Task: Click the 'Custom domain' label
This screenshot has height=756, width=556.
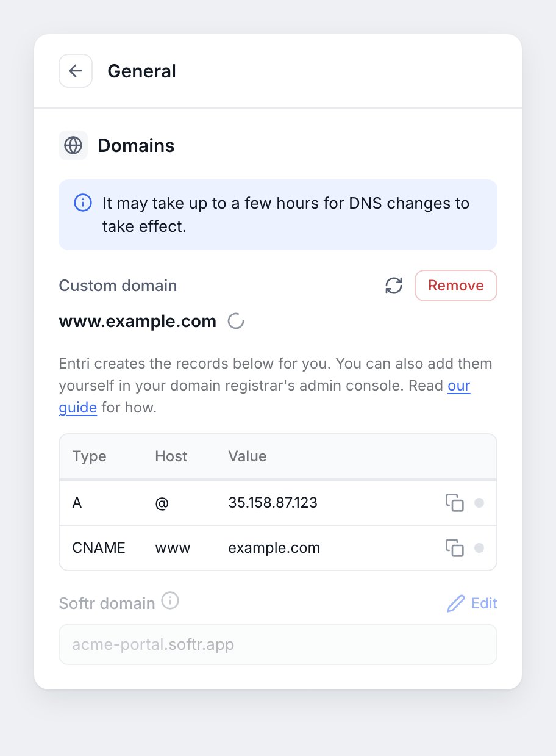Action: point(118,286)
